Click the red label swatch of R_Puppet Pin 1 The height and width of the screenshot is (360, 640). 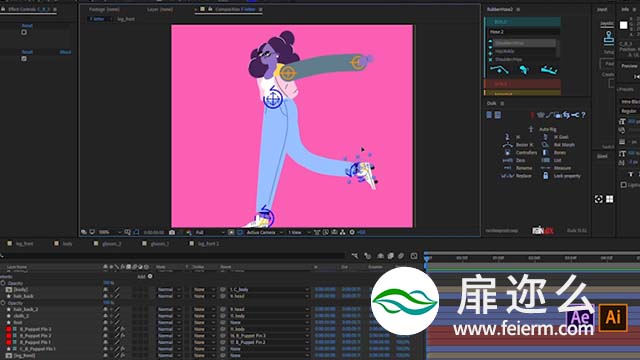tap(9, 342)
